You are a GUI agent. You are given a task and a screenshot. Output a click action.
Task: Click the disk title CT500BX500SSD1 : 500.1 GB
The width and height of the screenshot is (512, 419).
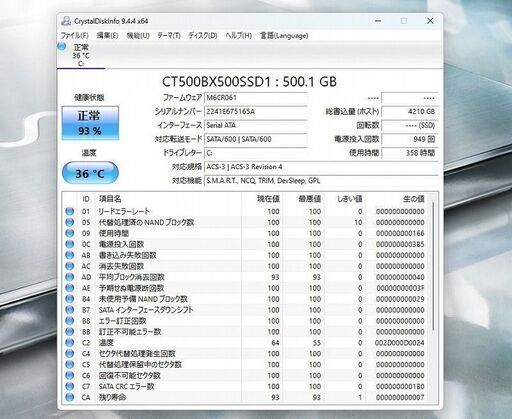point(249,82)
